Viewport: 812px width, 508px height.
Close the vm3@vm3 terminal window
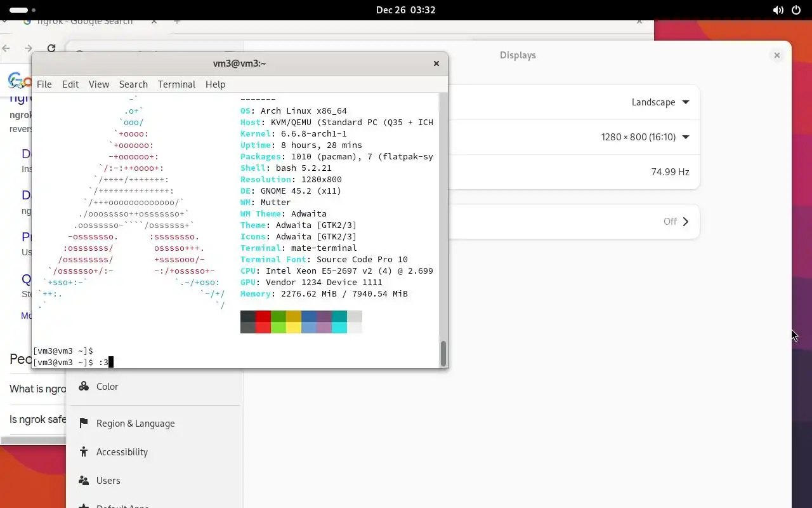[436, 63]
